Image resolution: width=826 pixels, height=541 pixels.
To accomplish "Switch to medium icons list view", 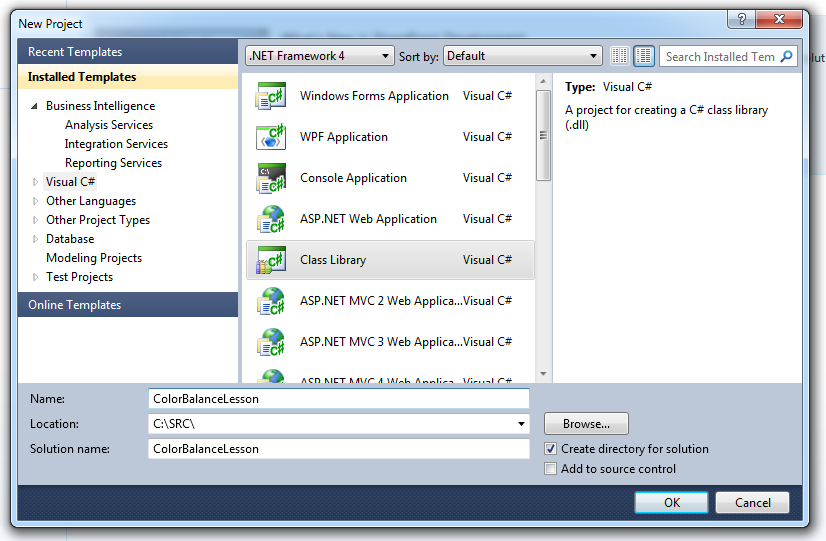I will [x=644, y=56].
